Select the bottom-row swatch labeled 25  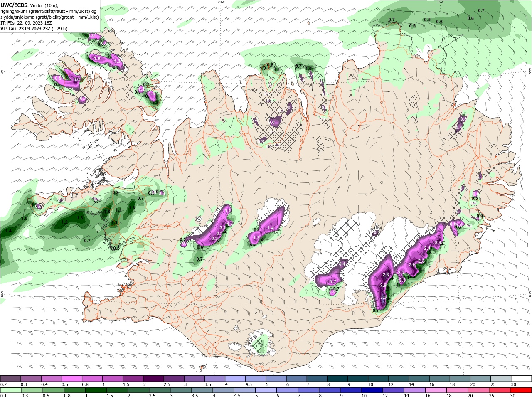tap(499, 390)
